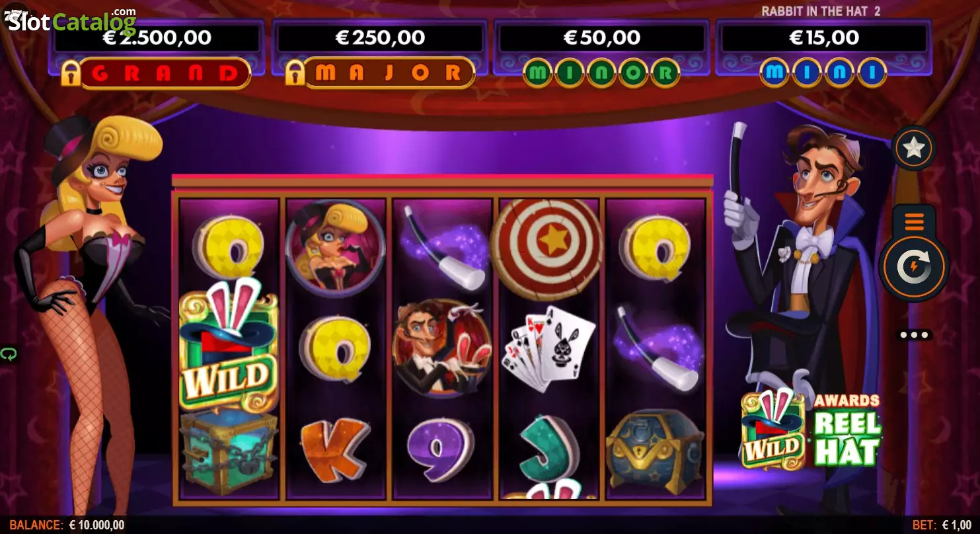Select the MINOR jackpot label
980x534 pixels.
pyautogui.click(x=601, y=73)
